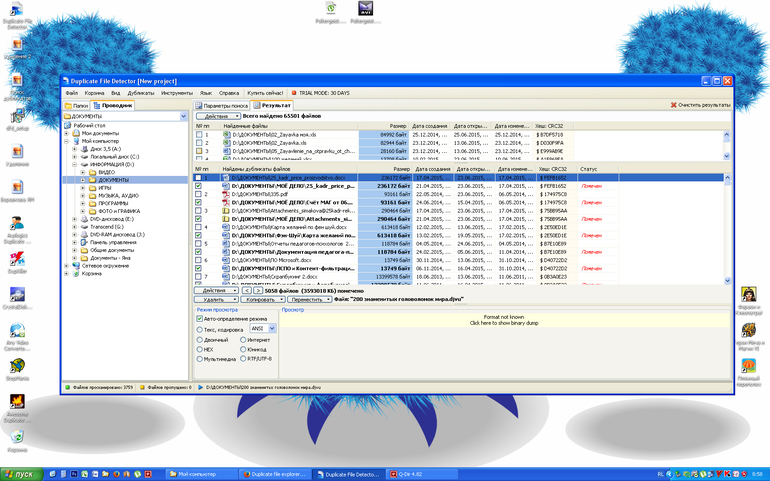Open the Дубликаты menu

tap(140, 93)
